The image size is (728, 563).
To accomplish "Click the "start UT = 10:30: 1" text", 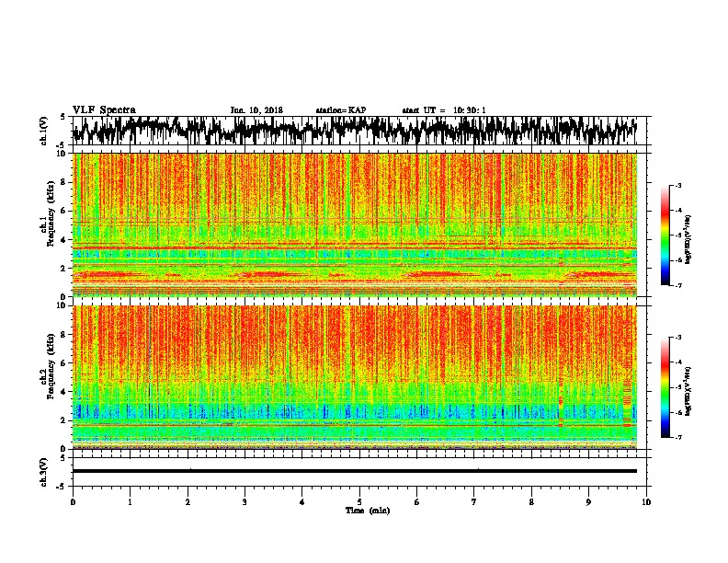I will 444,110.
